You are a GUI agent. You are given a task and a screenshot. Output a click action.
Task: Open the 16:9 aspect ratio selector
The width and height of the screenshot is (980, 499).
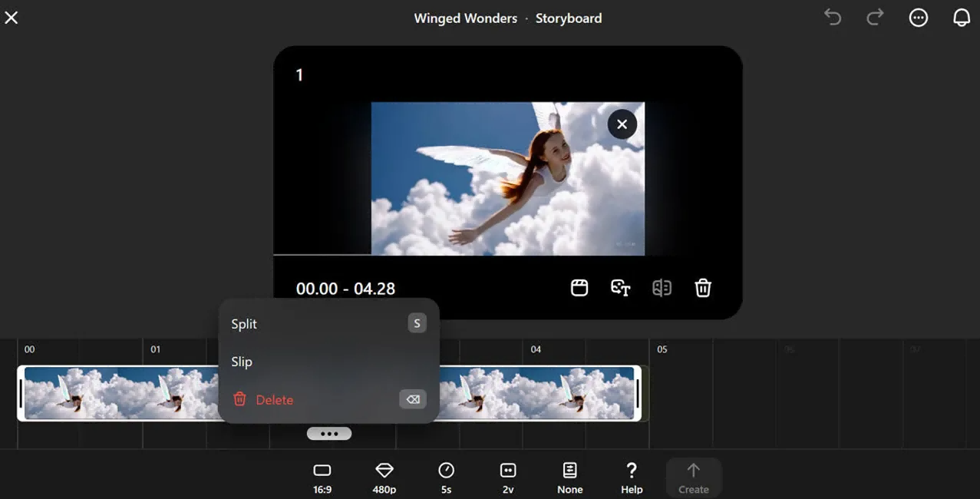coord(322,478)
